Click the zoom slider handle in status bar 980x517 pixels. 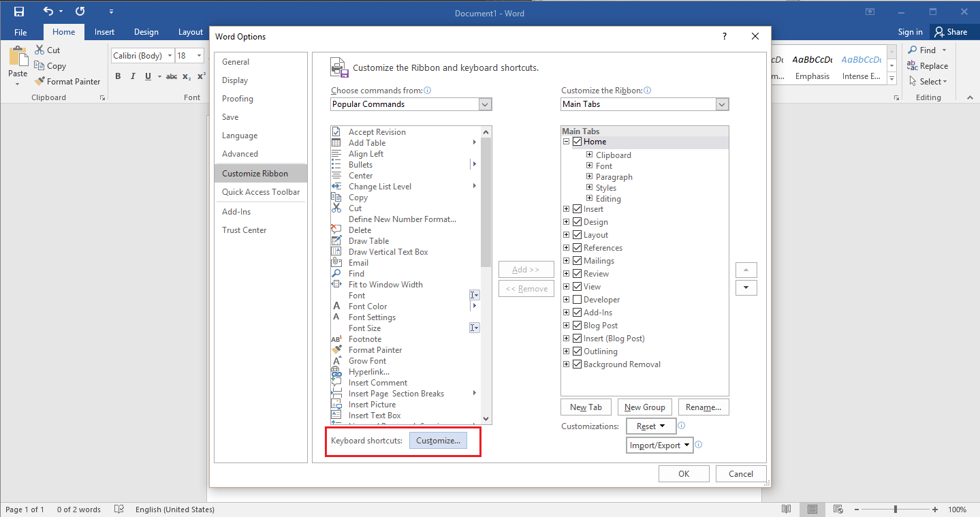tap(895, 510)
